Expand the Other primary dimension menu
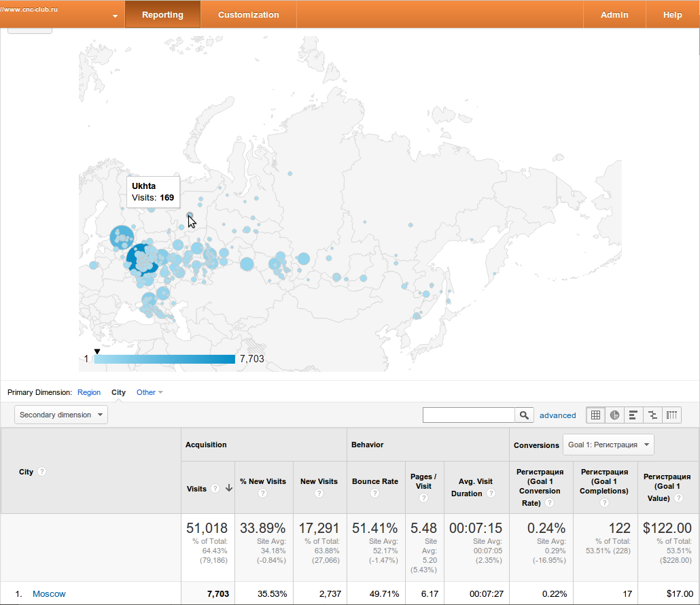700x605 pixels. (150, 392)
